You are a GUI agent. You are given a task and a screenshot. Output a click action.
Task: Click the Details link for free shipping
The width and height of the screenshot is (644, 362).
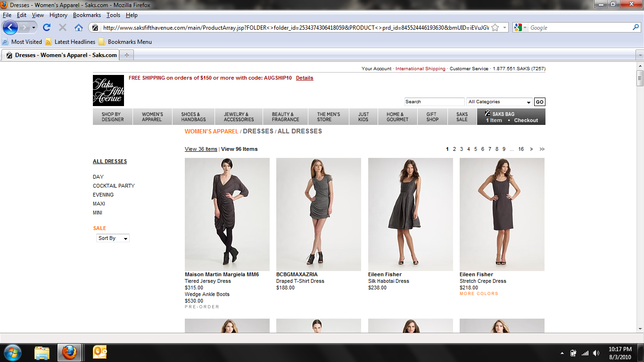[305, 78]
